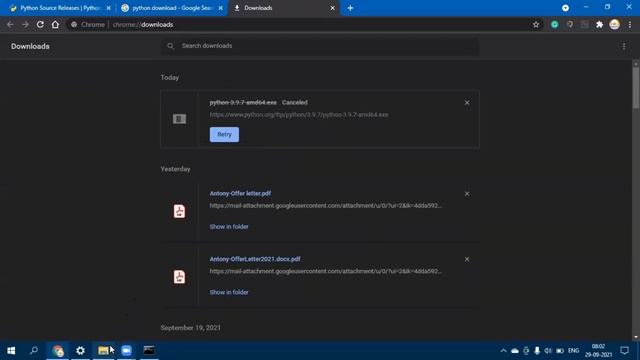Click the media control circle in title bar

(x=565, y=8)
